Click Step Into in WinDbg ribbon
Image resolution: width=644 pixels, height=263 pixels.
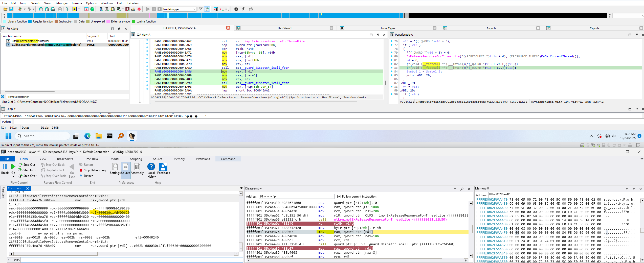pyautogui.click(x=27, y=170)
